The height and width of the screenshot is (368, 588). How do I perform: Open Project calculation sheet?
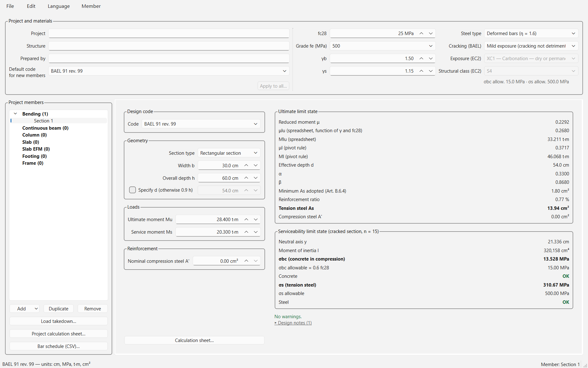(59, 334)
